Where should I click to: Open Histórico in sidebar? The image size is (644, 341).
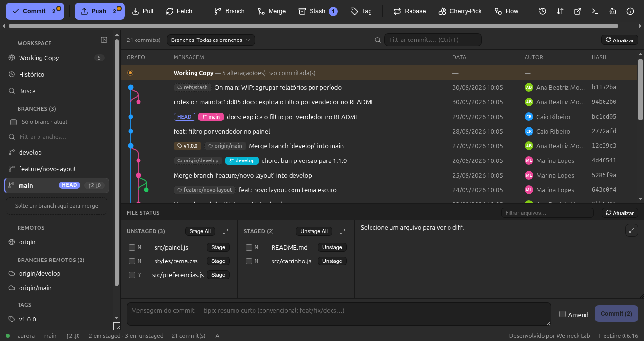[x=57, y=74]
